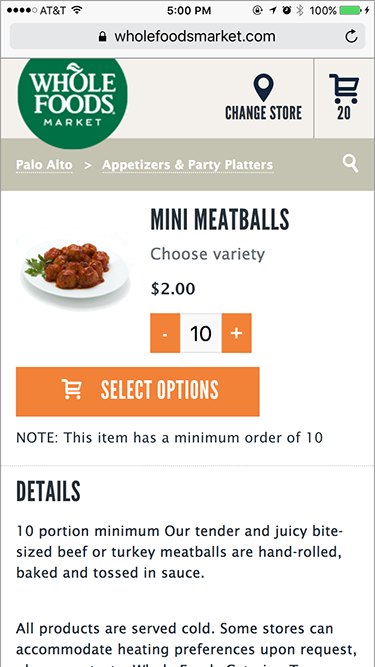The image size is (375, 667).
Task: Open Appetizers & Party Platters breadcrumb
Action: 188,165
